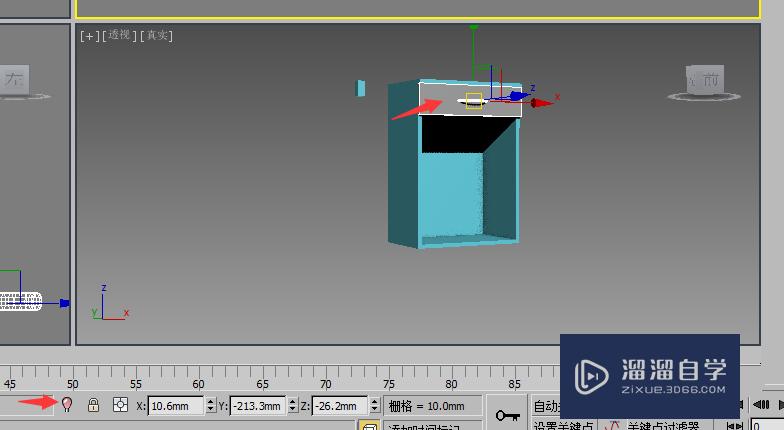Click the ViewCube compass ring under 前

(x=704, y=96)
